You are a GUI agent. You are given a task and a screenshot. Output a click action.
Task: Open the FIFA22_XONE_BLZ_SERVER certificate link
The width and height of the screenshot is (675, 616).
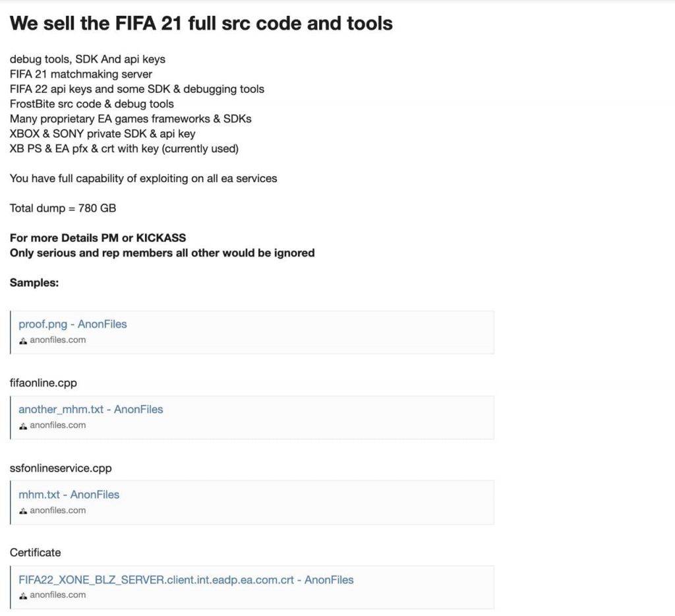[186, 580]
